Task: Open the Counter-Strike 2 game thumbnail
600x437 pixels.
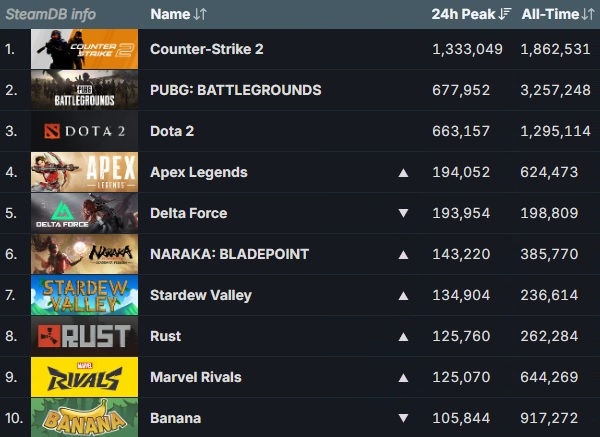Action: [85, 49]
